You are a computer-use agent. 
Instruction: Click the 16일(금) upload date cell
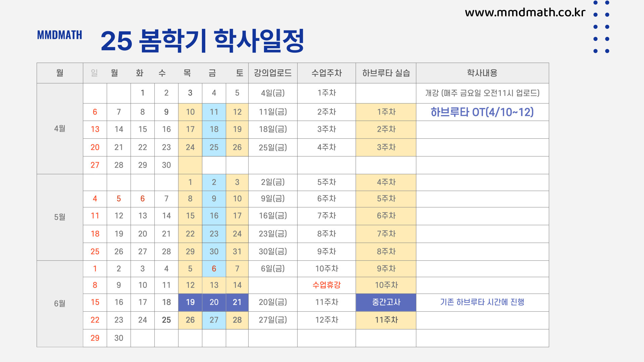273,216
